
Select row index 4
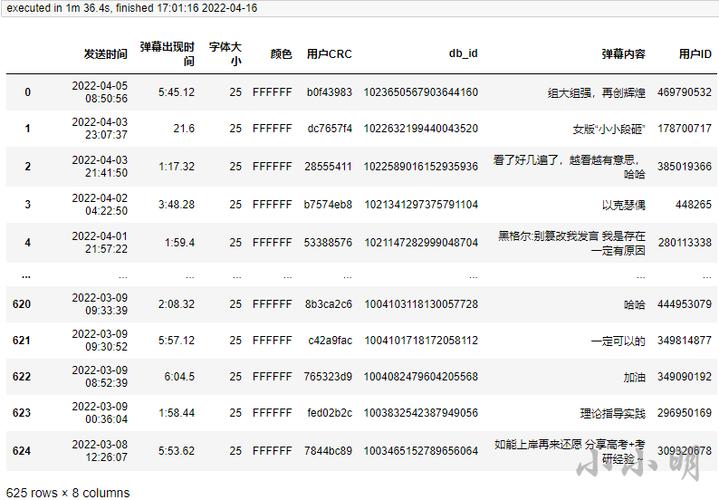point(28,242)
